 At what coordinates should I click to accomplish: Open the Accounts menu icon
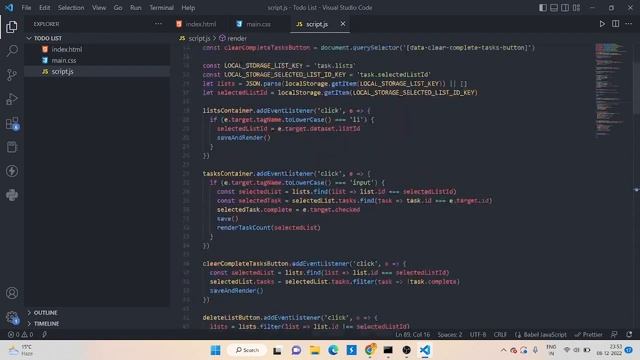[x=12, y=293]
